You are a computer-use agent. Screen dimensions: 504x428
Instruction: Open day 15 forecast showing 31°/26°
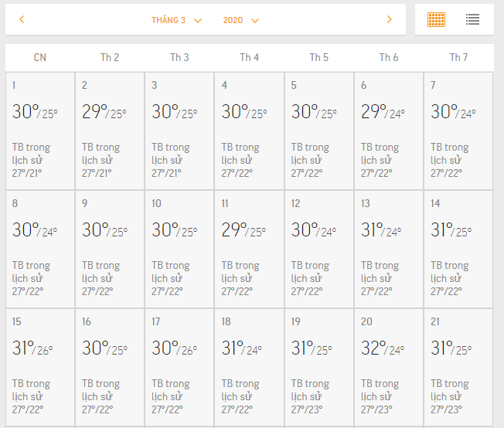tap(40, 367)
